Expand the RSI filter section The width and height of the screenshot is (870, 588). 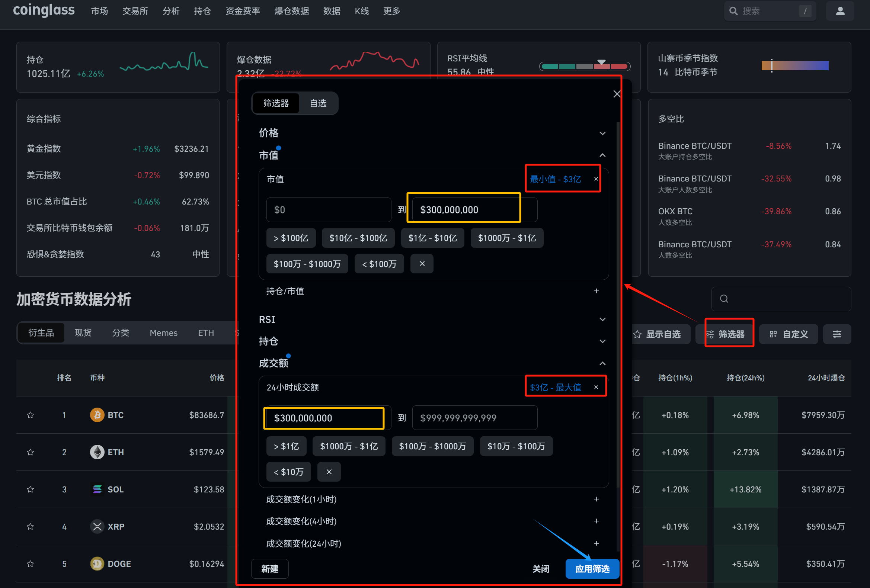(602, 319)
